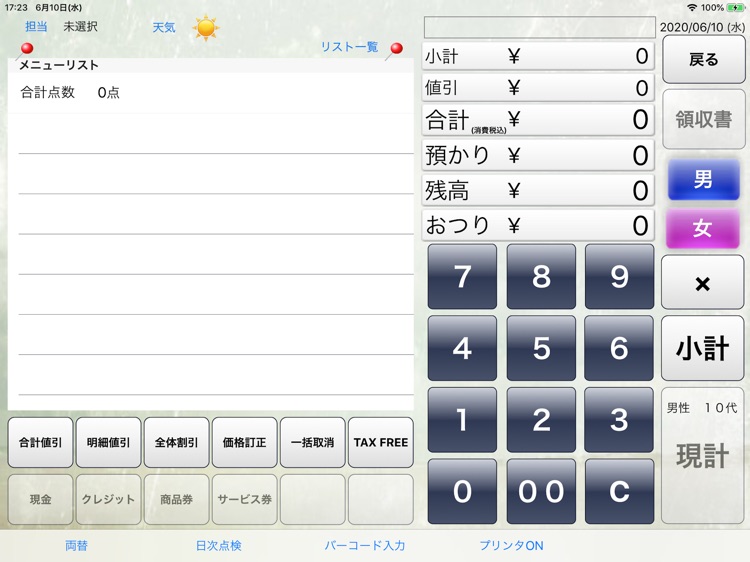This screenshot has width=750, height=562.
Task: Click 一括取消 cancel all button
Action: click(x=312, y=442)
